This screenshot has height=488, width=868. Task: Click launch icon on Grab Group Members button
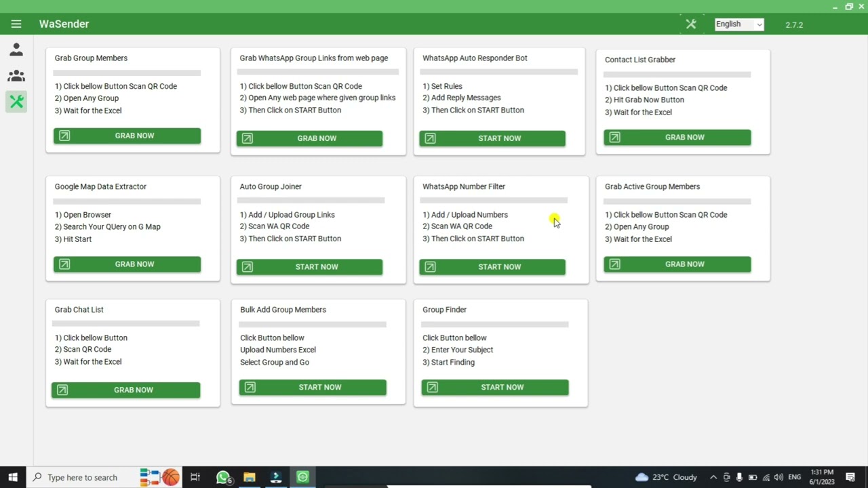64,136
